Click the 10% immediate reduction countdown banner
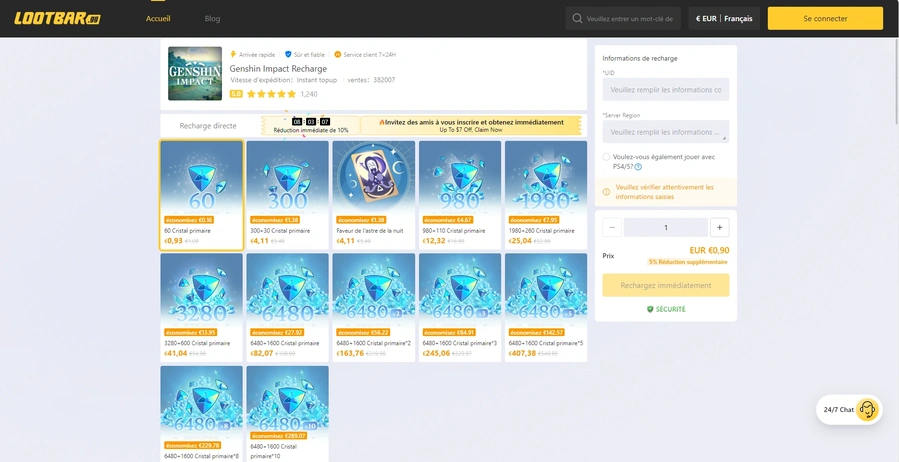Screen dimensions: 899x462 point(311,126)
